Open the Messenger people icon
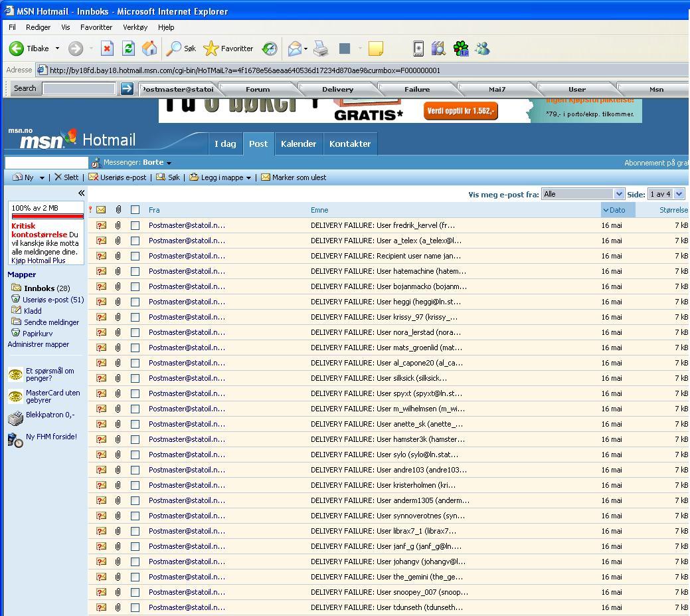Image resolution: width=690 pixels, height=616 pixels. (x=482, y=49)
